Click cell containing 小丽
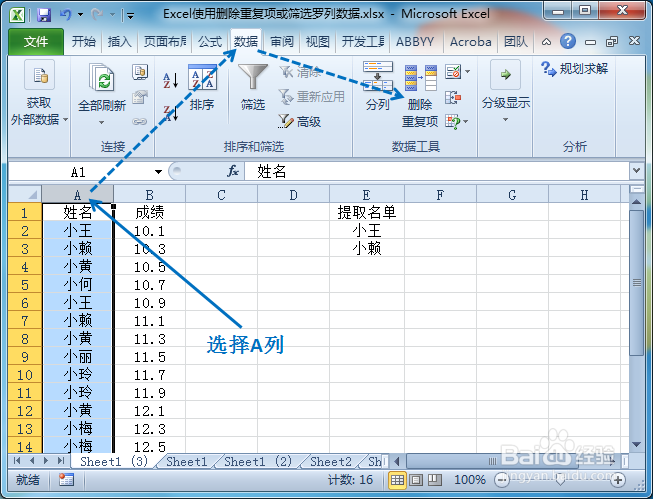The image size is (653, 499). pyautogui.click(x=77, y=357)
